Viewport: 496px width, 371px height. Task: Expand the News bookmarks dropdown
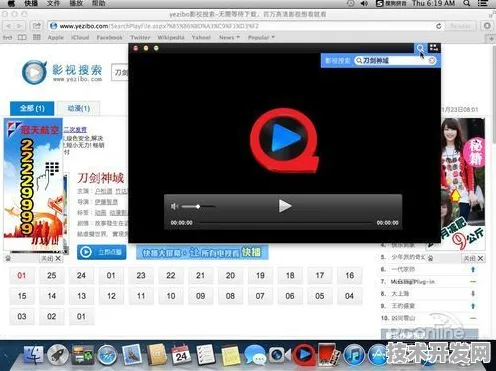(x=229, y=37)
